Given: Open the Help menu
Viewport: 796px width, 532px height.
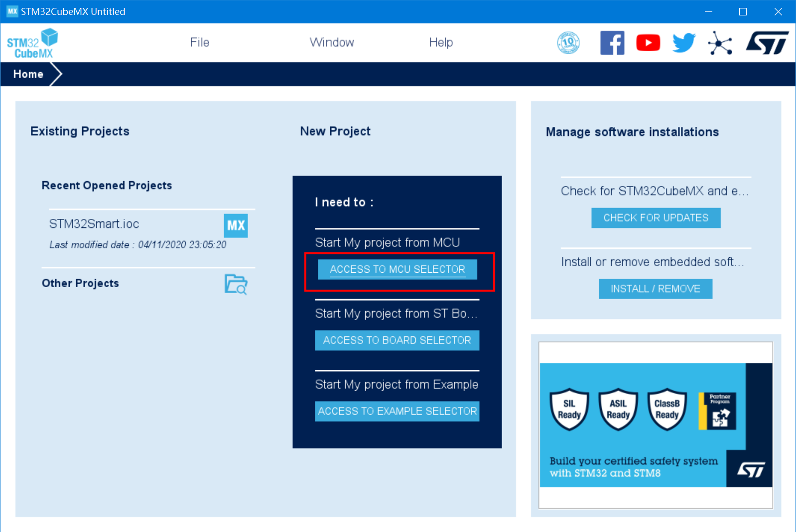Looking at the screenshot, I should (x=441, y=42).
